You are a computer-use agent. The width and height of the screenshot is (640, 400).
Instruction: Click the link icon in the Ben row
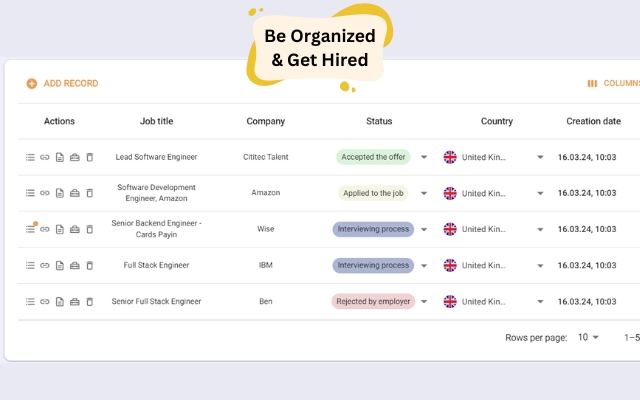(x=45, y=302)
